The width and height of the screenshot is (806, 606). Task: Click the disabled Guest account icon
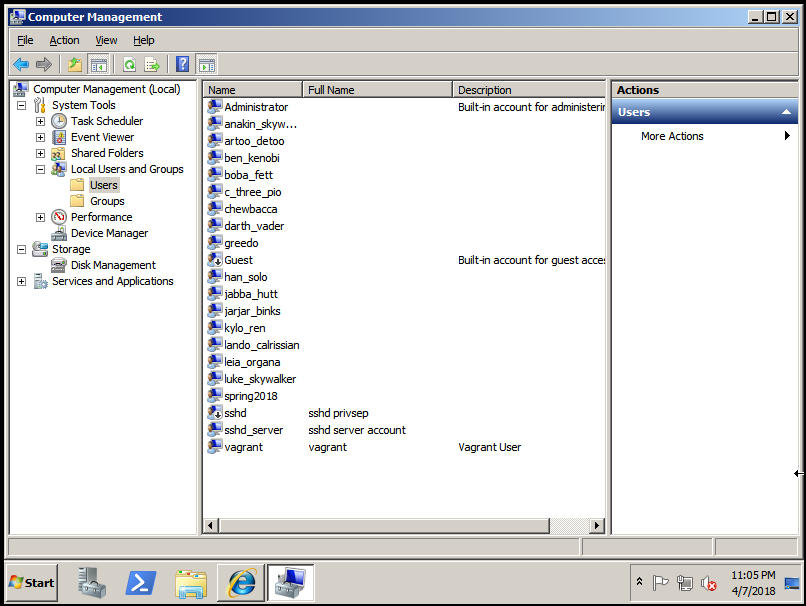(214, 260)
